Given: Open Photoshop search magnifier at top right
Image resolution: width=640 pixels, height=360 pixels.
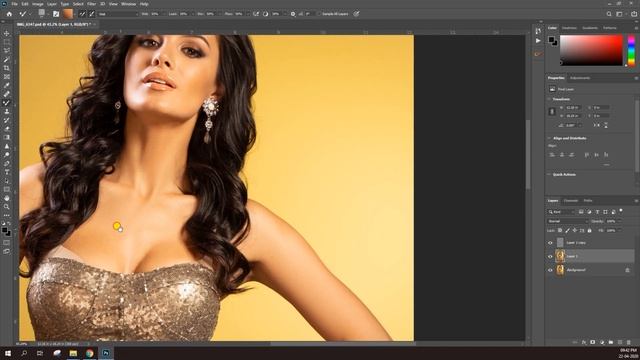Looking at the screenshot, I should [x=609, y=14].
